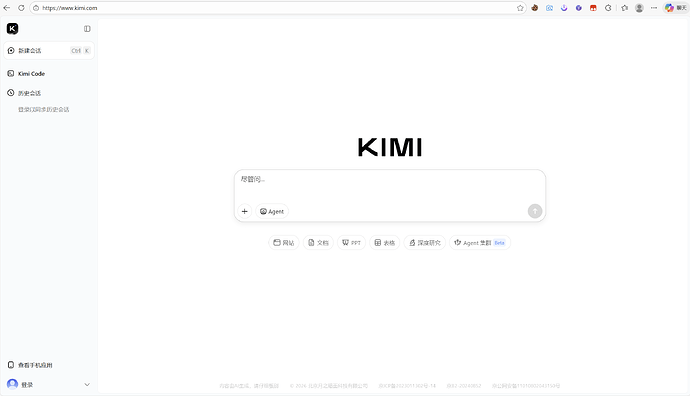Click the cookie extension icon

pos(535,8)
